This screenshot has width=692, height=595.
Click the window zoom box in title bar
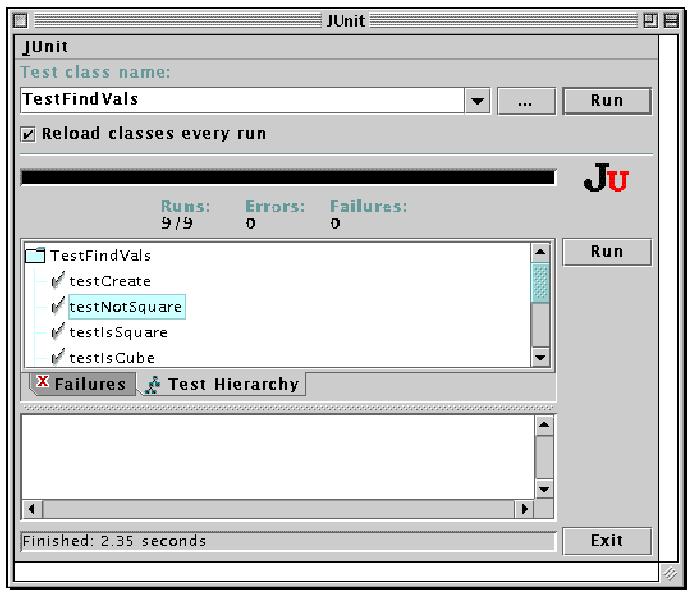651,20
